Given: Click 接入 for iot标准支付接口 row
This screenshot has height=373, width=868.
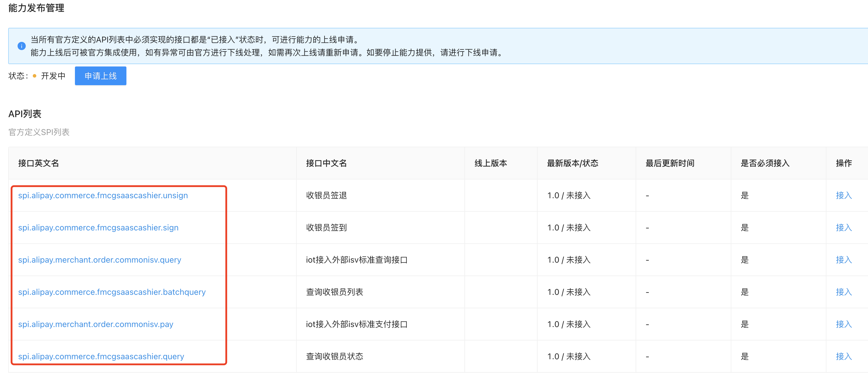Looking at the screenshot, I should click(x=843, y=324).
